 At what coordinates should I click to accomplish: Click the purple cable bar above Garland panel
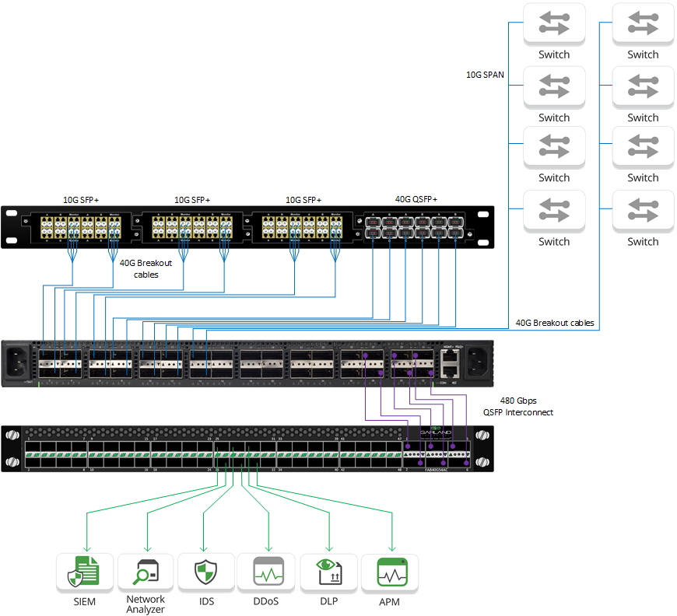click(385, 422)
